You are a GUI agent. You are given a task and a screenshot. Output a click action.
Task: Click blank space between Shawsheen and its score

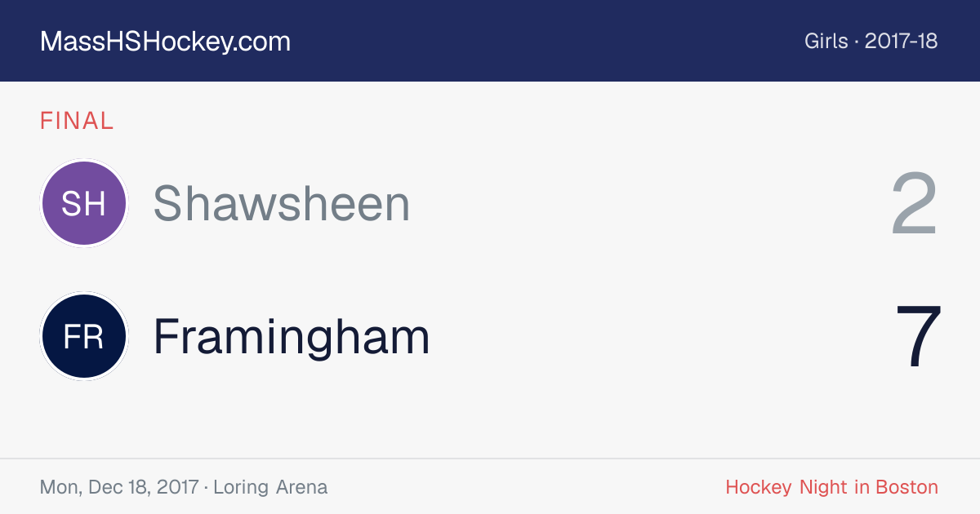pos(649,203)
